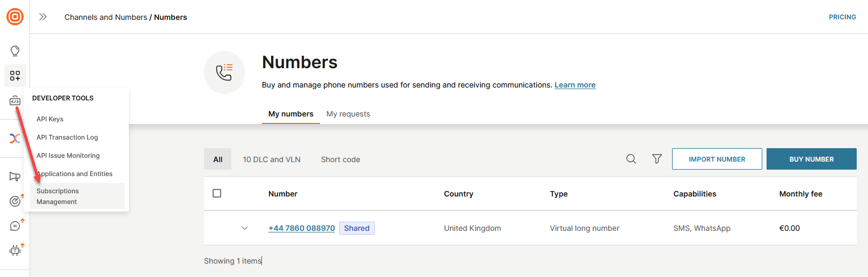This screenshot has width=868, height=277.
Task: Open the lightbulb icon in sidebar
Action: point(15,51)
